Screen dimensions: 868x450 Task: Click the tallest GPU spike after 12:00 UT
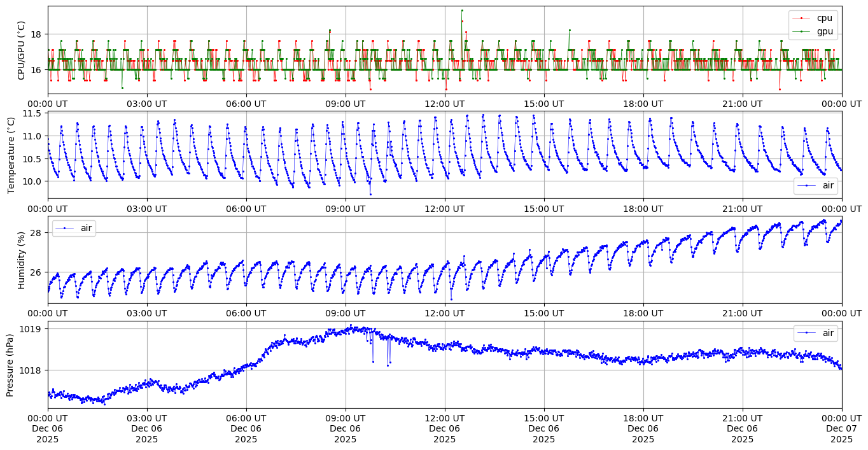pos(462,10)
